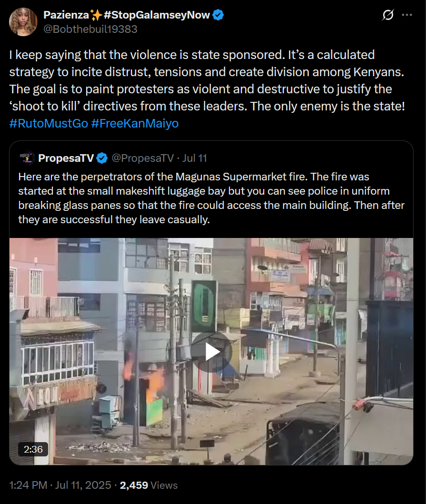Click the Pazienza #StopGalamseyNow display name
Viewport: 426px width, 504px height.
point(127,15)
